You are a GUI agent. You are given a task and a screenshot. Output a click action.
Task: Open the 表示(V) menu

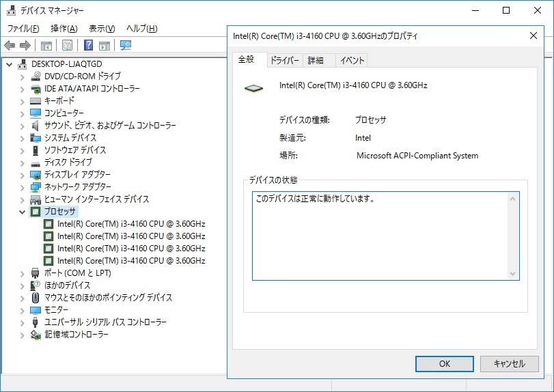click(x=102, y=28)
